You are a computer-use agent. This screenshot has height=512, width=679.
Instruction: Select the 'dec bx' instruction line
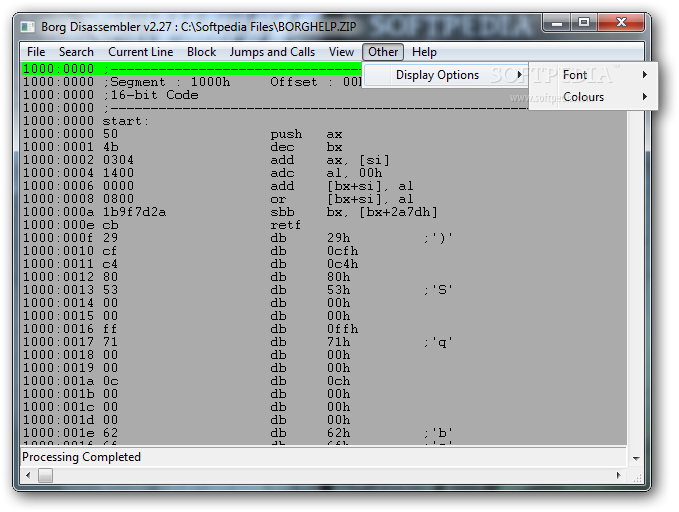(324, 147)
